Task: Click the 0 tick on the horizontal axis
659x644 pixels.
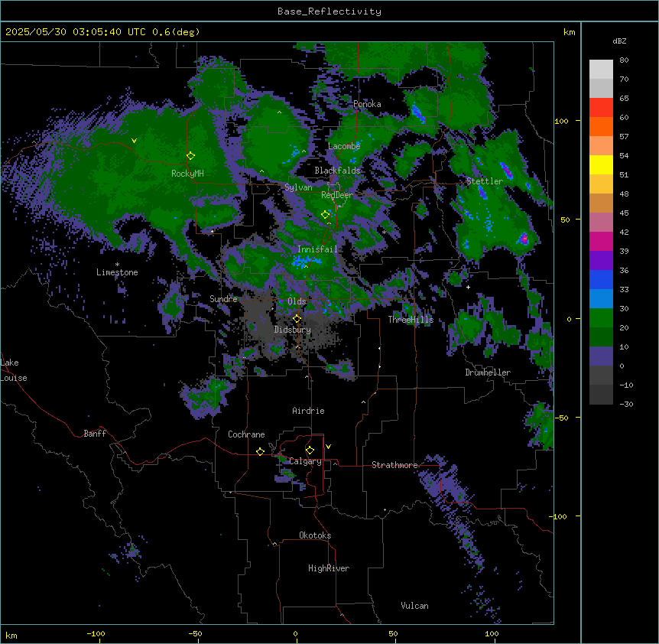Action: point(295,634)
